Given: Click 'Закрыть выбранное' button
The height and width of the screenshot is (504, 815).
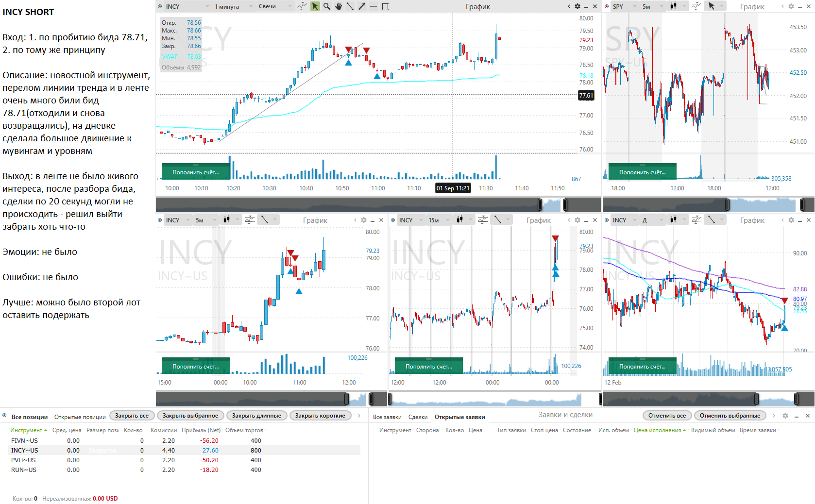Looking at the screenshot, I should (x=190, y=416).
